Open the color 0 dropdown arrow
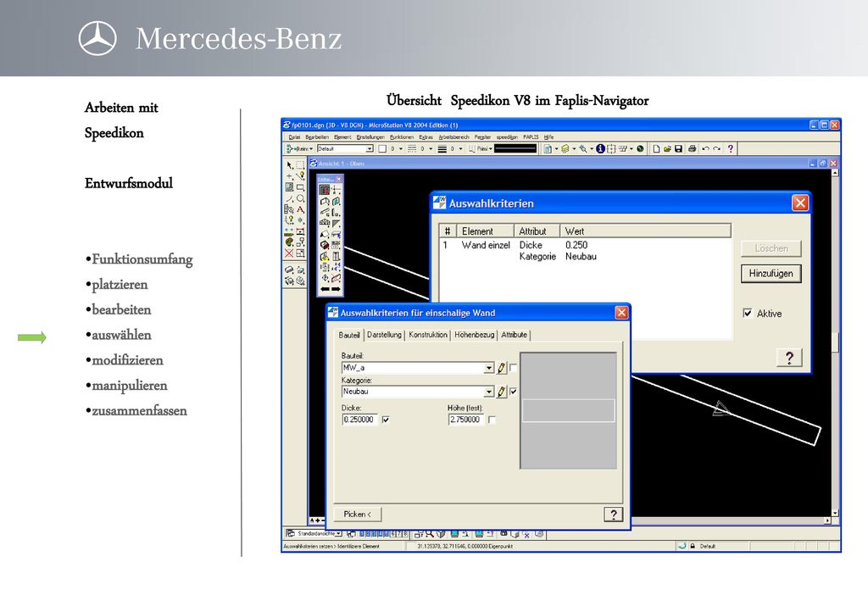The width and height of the screenshot is (868, 601). coord(401,149)
